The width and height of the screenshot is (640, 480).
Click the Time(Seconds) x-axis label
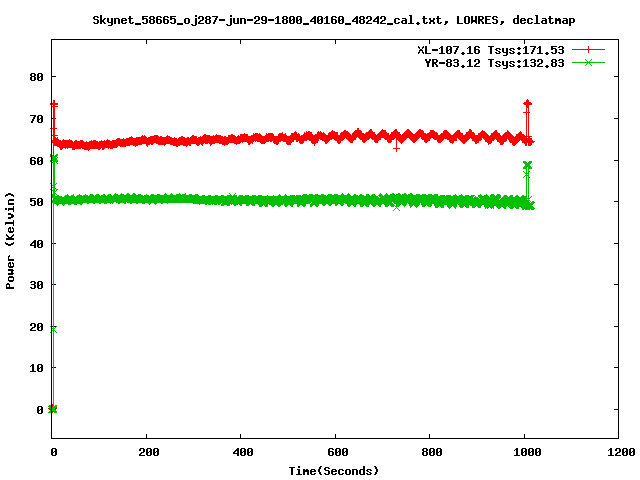coord(333,471)
